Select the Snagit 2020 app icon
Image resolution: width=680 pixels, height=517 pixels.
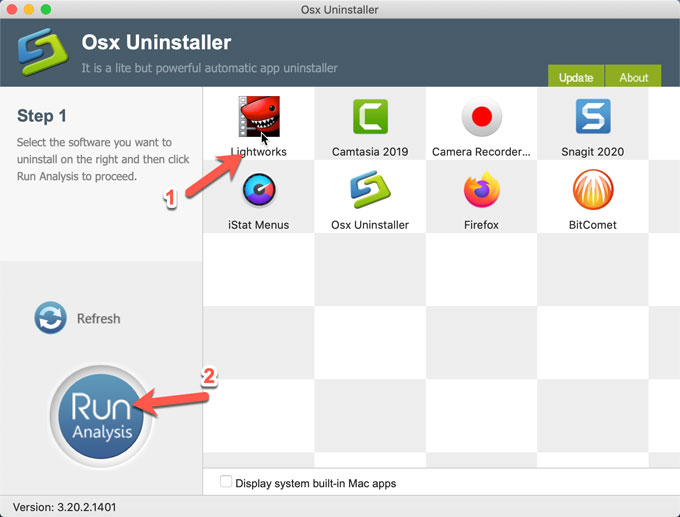(x=592, y=117)
